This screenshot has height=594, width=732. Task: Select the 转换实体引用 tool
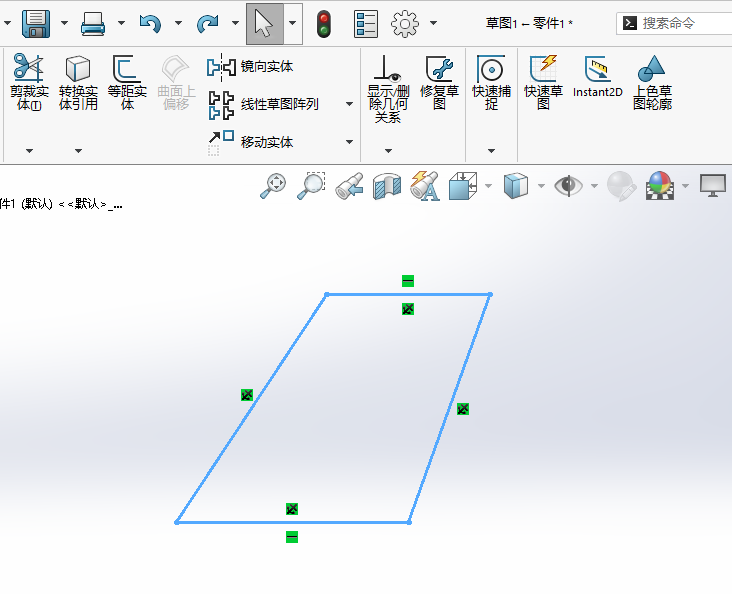pyautogui.click(x=78, y=81)
